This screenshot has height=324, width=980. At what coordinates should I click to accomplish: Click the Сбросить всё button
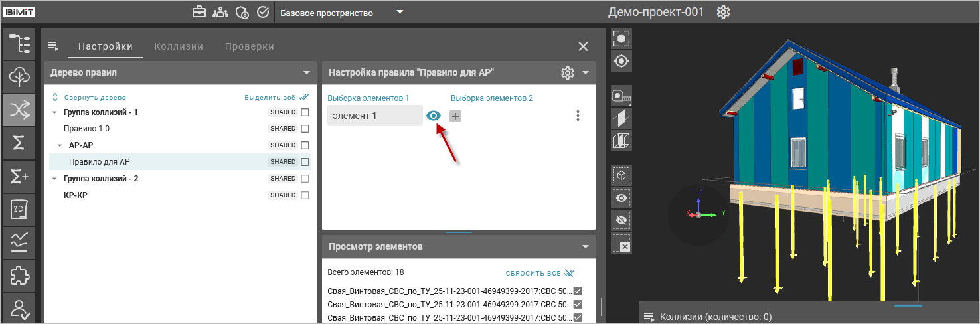click(539, 273)
